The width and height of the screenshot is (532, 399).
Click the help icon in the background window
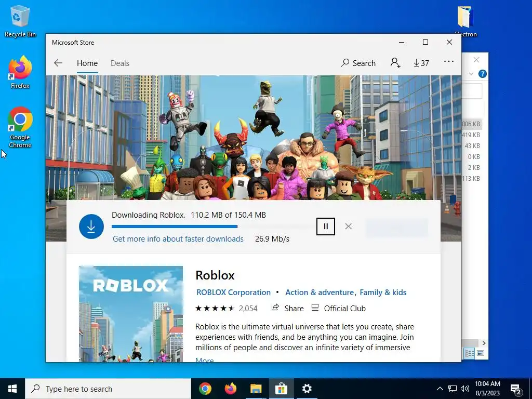point(482,74)
